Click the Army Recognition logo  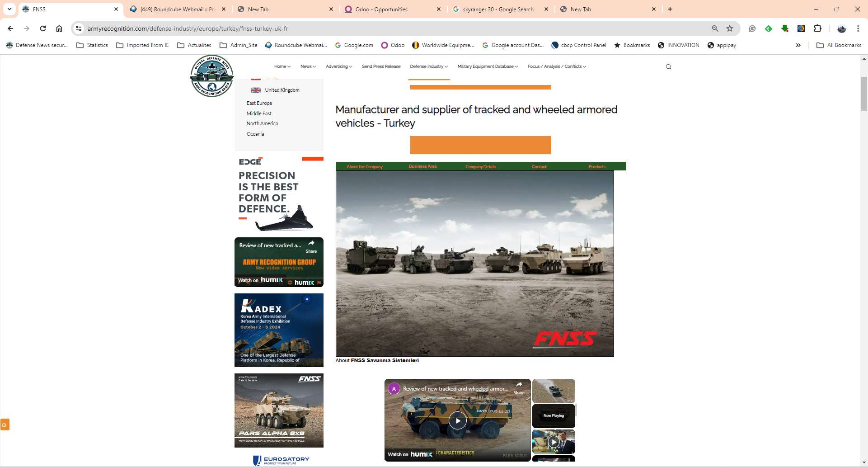[211, 76]
